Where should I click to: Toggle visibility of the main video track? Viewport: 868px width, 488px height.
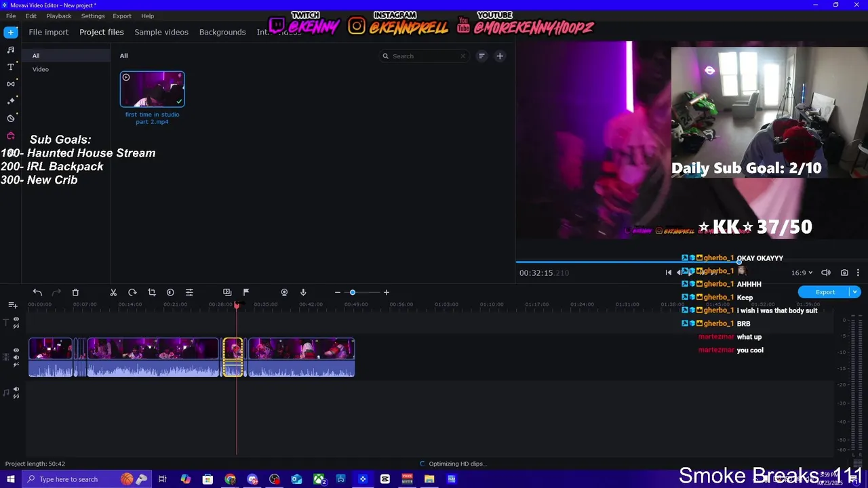tap(16, 350)
